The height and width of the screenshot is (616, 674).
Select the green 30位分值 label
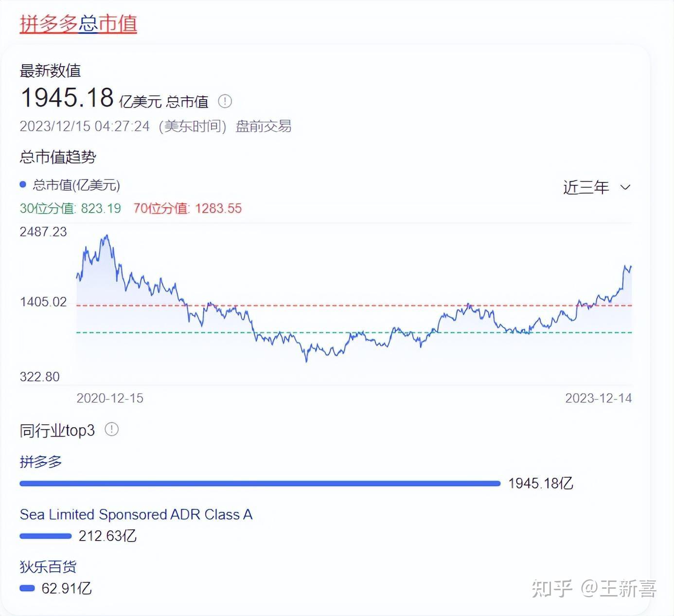coord(46,208)
